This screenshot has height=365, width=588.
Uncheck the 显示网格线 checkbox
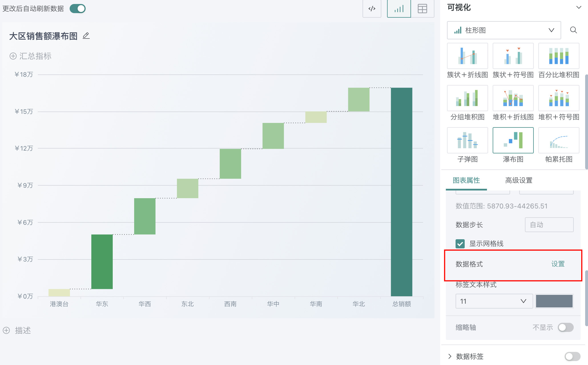click(x=460, y=244)
